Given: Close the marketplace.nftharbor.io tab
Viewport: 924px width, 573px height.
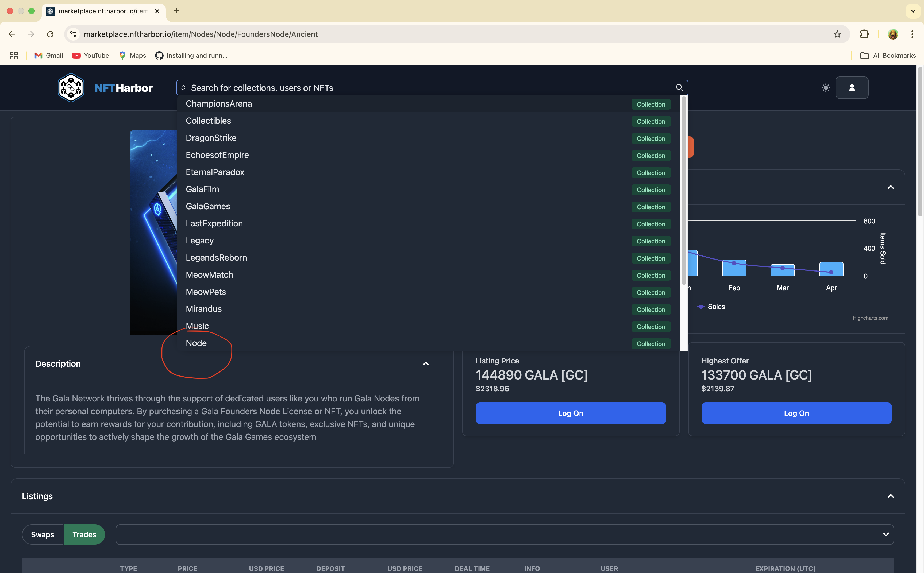Looking at the screenshot, I should tap(157, 11).
